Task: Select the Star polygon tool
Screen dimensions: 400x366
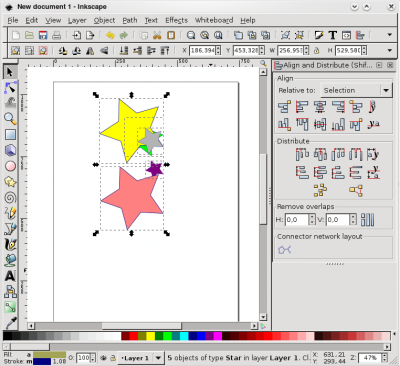Action: [10, 182]
